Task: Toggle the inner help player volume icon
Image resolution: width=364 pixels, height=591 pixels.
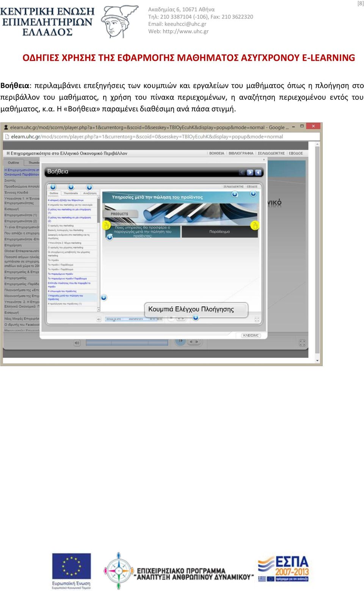Action: coord(99,319)
